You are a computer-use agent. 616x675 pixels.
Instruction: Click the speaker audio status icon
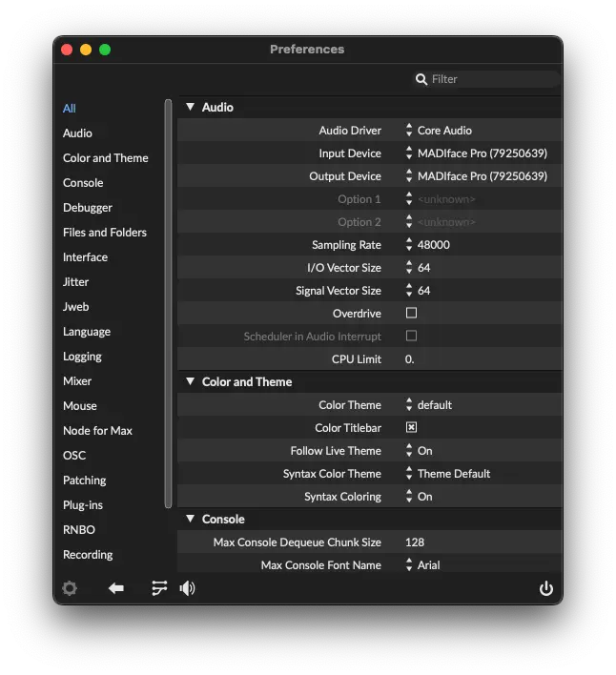tap(187, 588)
